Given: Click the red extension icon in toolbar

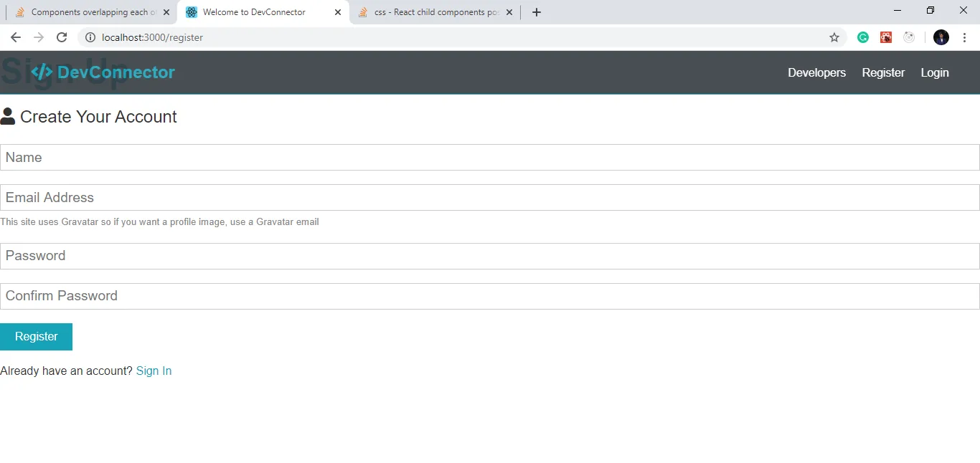Looking at the screenshot, I should tap(886, 37).
